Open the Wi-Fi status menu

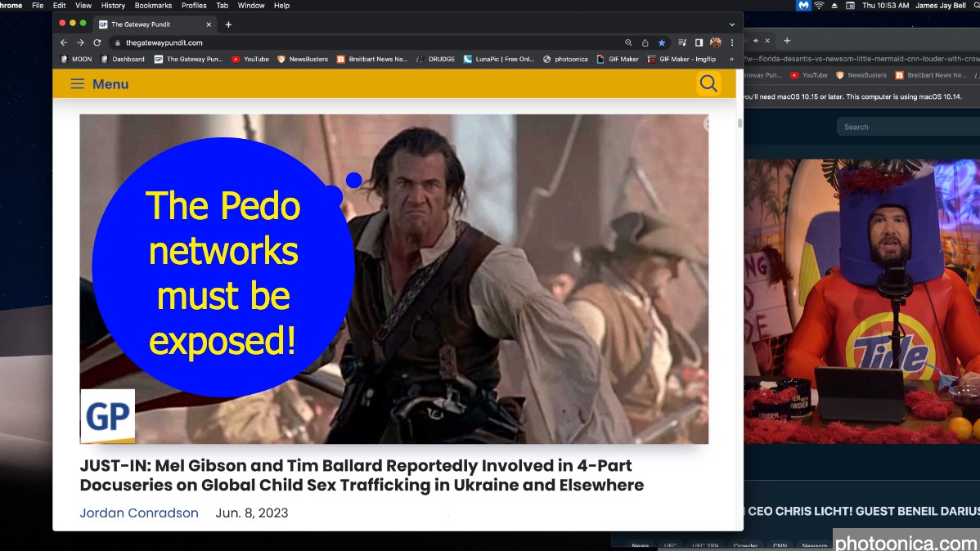[819, 6]
